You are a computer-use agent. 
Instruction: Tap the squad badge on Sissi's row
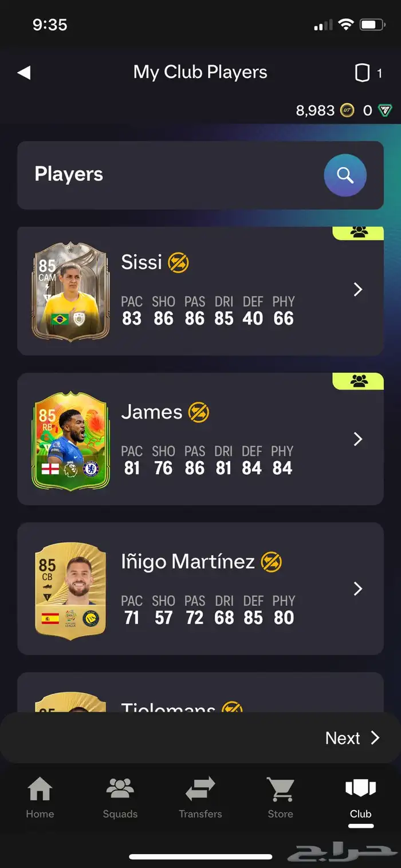click(359, 232)
